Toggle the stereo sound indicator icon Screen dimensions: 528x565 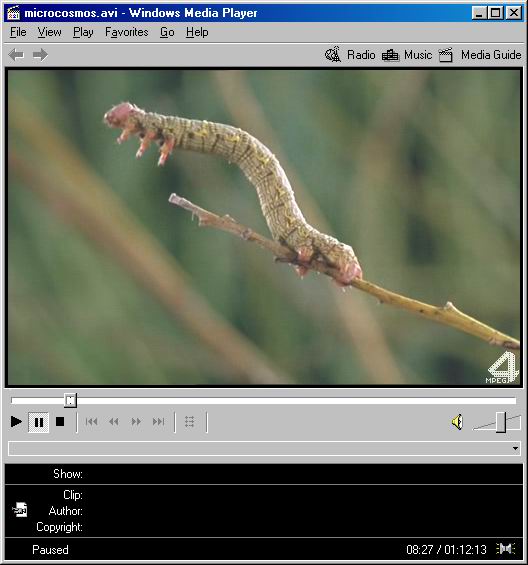tap(506, 549)
